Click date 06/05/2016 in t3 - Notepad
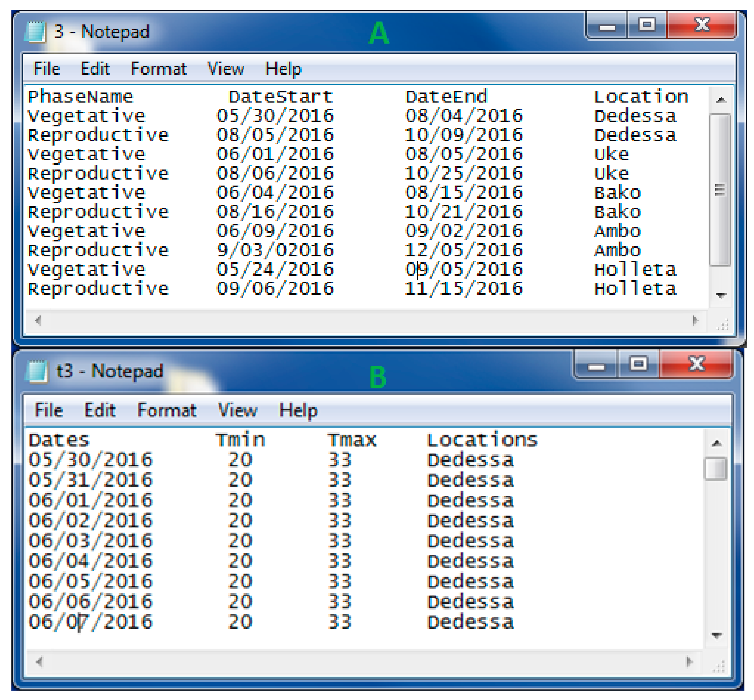 [x=91, y=581]
